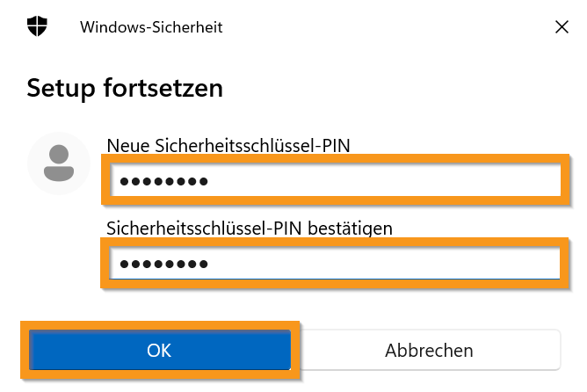Viewport: 587px width, 392px height.
Task: Place cursor after last dot in confirm PIN
Action: 210,264
